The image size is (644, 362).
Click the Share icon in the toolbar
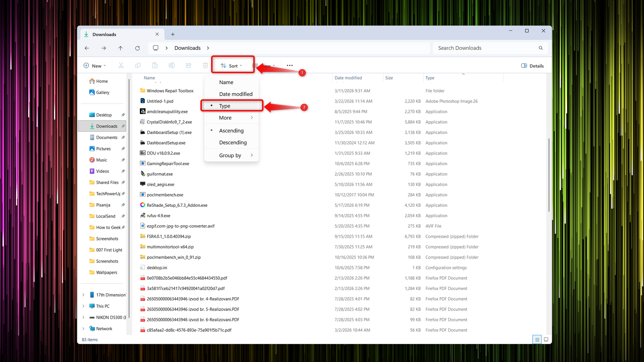188,66
